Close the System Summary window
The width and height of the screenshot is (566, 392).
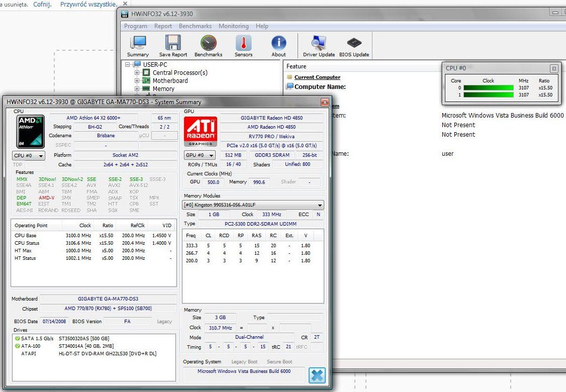[325, 102]
